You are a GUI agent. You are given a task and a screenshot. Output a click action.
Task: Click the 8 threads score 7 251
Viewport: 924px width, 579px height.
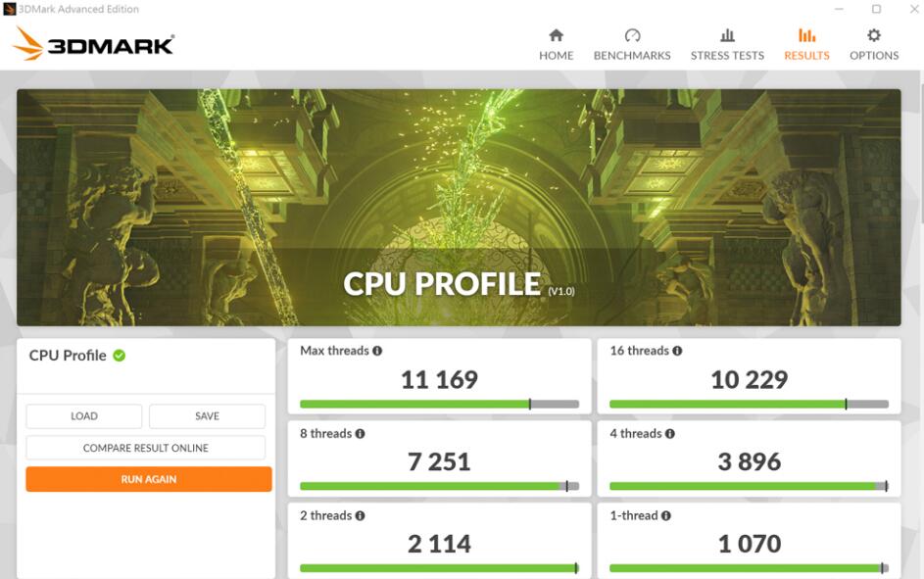(439, 461)
